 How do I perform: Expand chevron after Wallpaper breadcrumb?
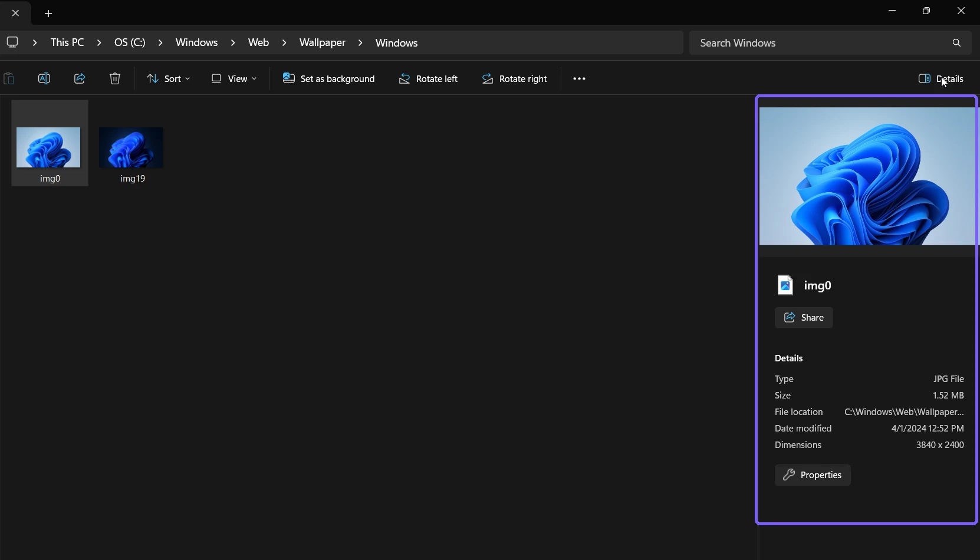pos(360,42)
